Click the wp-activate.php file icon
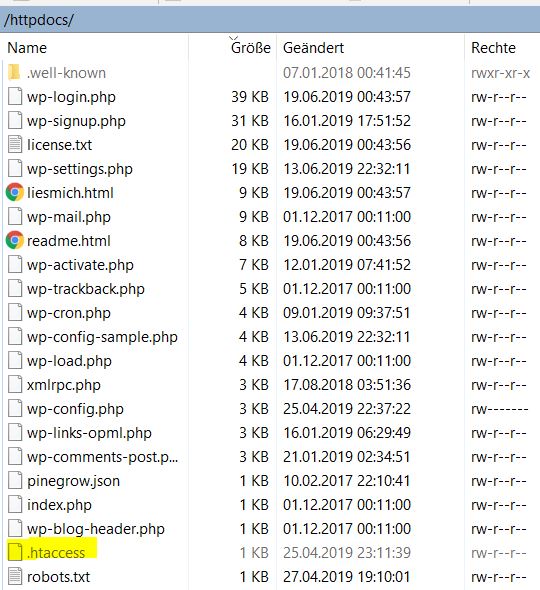Viewport: 540px width, 590px height. tap(15, 265)
